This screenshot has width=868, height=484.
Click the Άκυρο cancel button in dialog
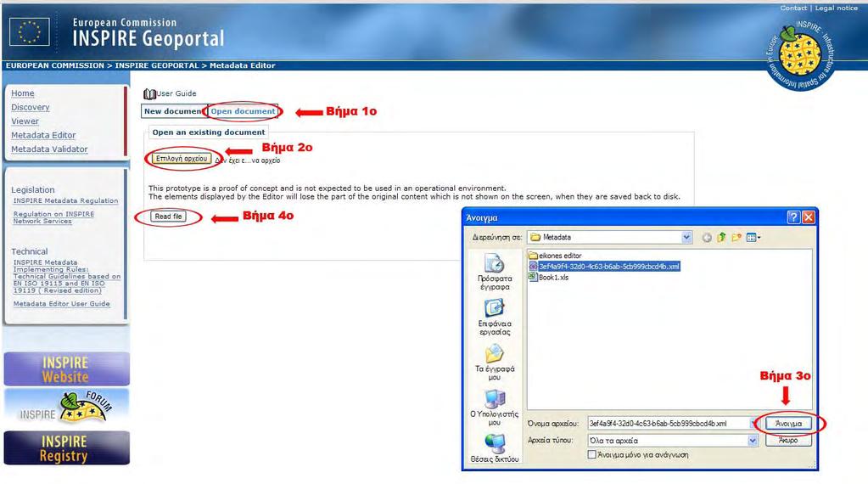point(788,440)
